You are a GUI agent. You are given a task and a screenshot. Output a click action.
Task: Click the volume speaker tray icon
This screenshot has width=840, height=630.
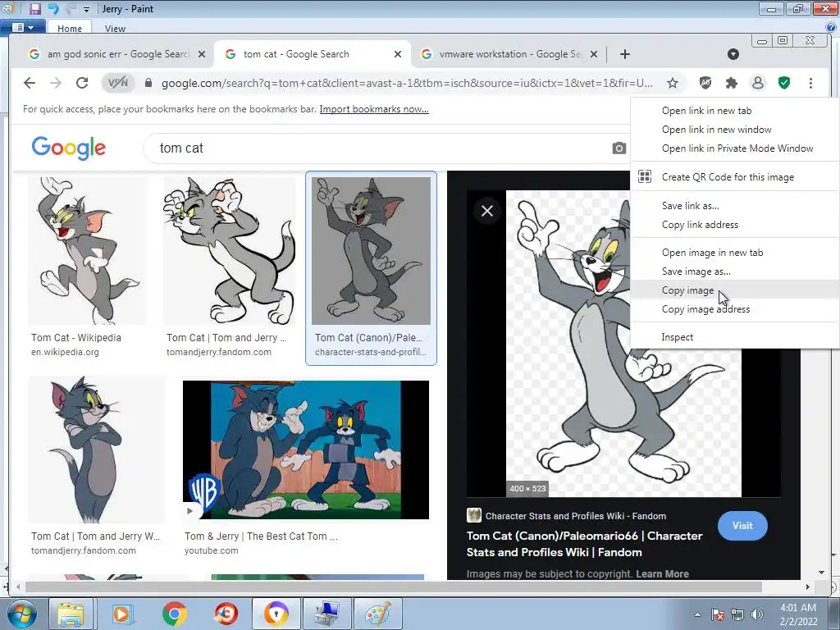[757, 614]
